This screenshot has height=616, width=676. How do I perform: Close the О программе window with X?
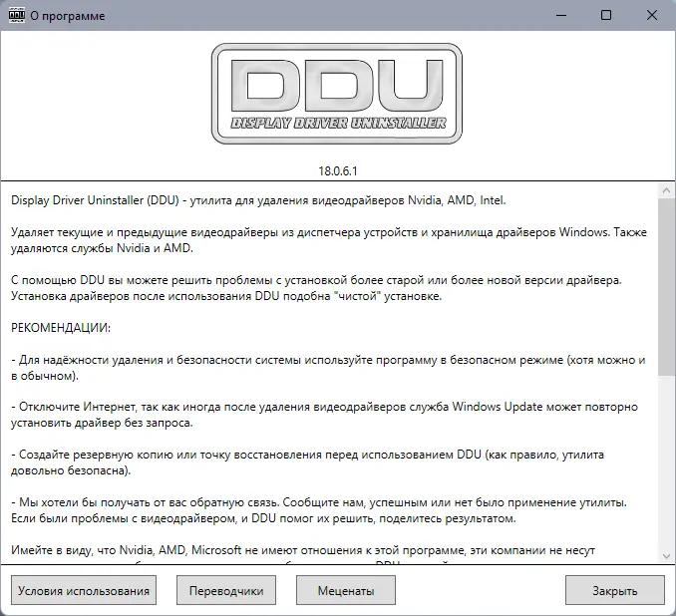click(652, 16)
